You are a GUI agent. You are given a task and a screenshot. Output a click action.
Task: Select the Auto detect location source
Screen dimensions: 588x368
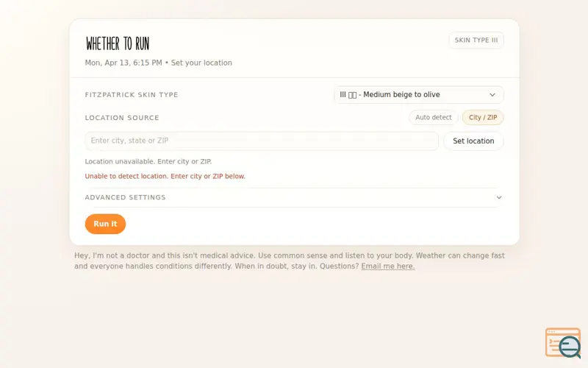(x=433, y=118)
